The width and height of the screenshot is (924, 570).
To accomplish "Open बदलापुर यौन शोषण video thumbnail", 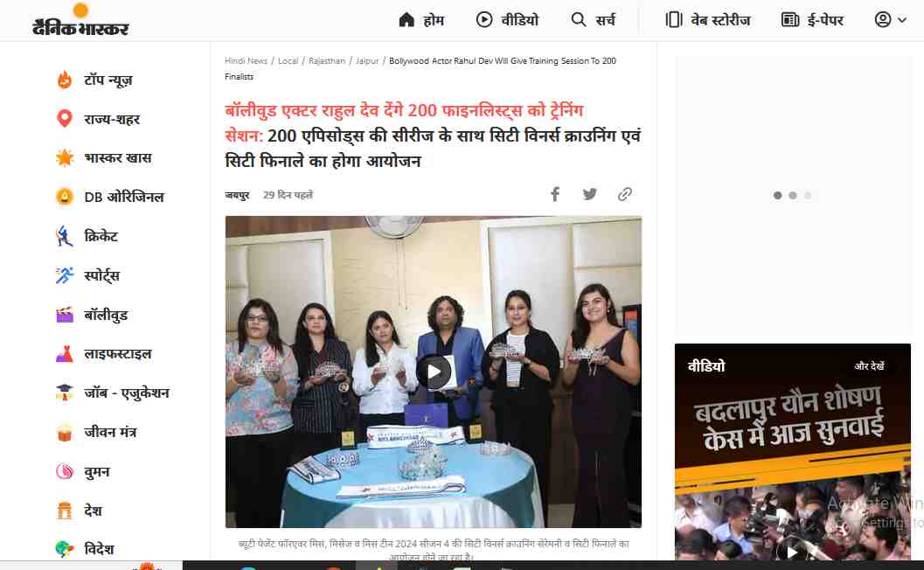I will pos(793,451).
